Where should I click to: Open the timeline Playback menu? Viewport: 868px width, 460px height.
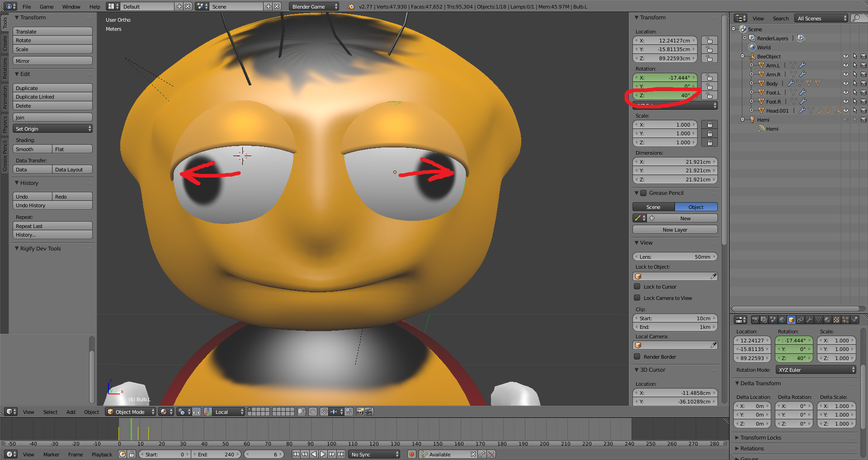(102, 455)
